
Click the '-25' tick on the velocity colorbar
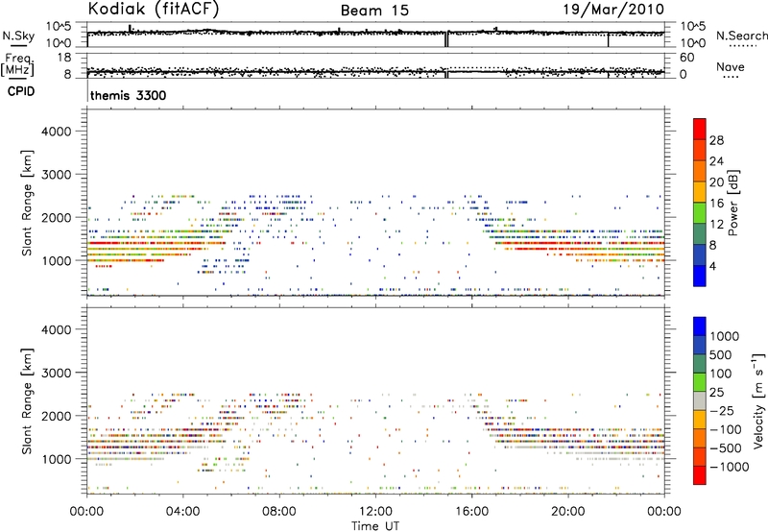pos(722,411)
